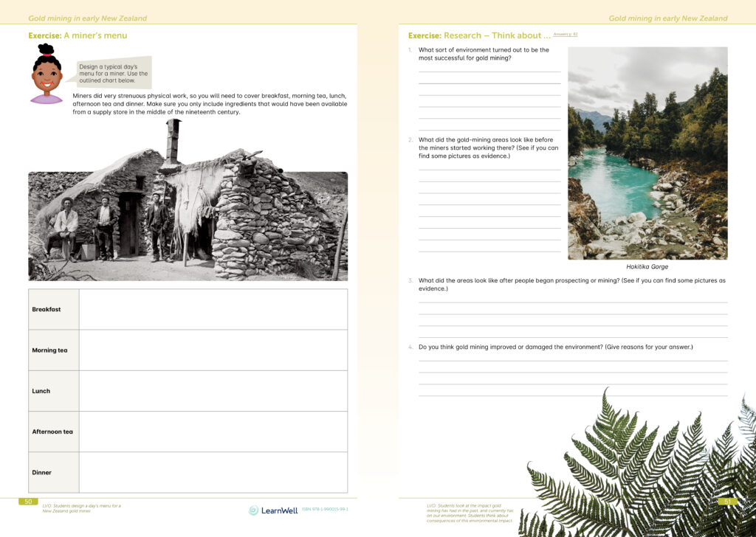Click question 2 about areas before miners

click(x=489, y=148)
